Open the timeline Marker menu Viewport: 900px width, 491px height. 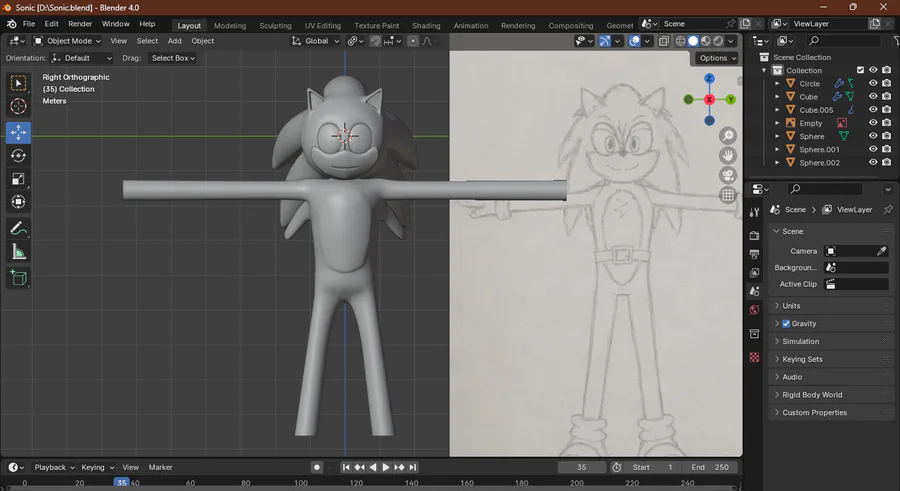160,467
